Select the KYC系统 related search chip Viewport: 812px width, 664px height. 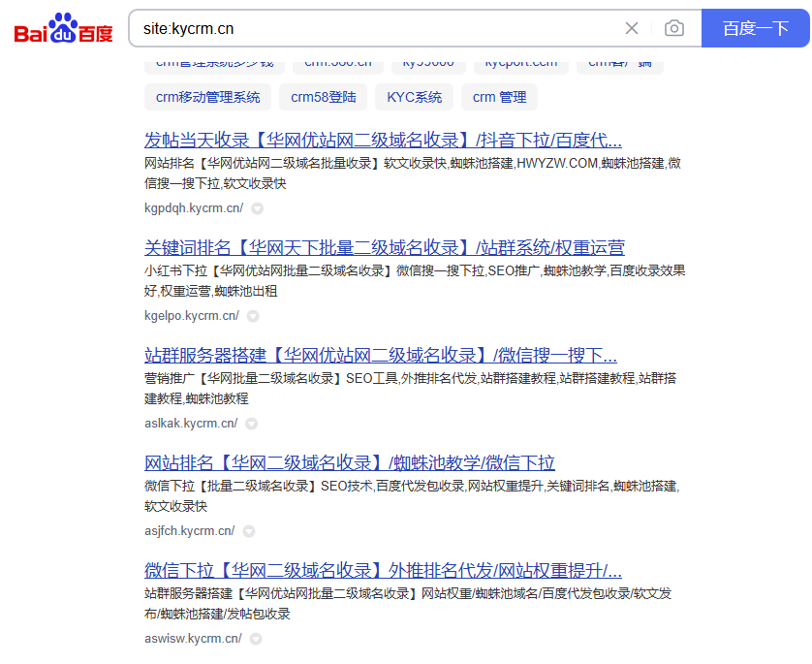coord(415,97)
